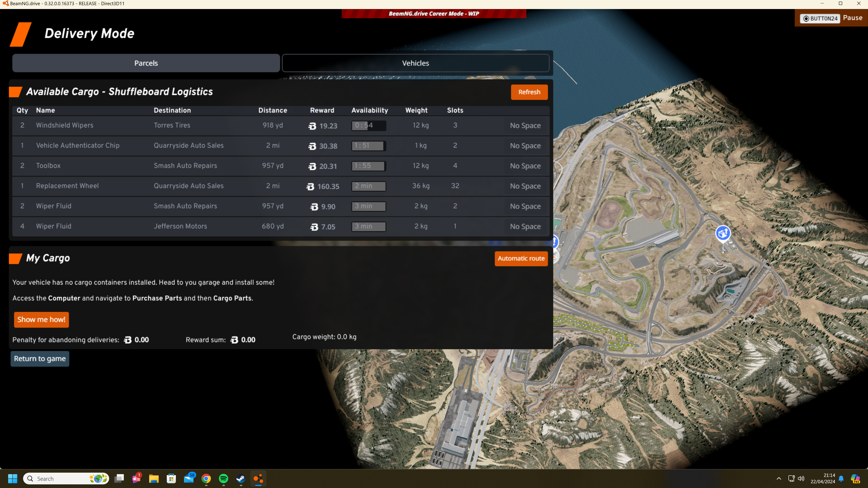Click the delivery facility map marker icon
Image resolution: width=868 pixels, height=488 pixels.
click(723, 233)
